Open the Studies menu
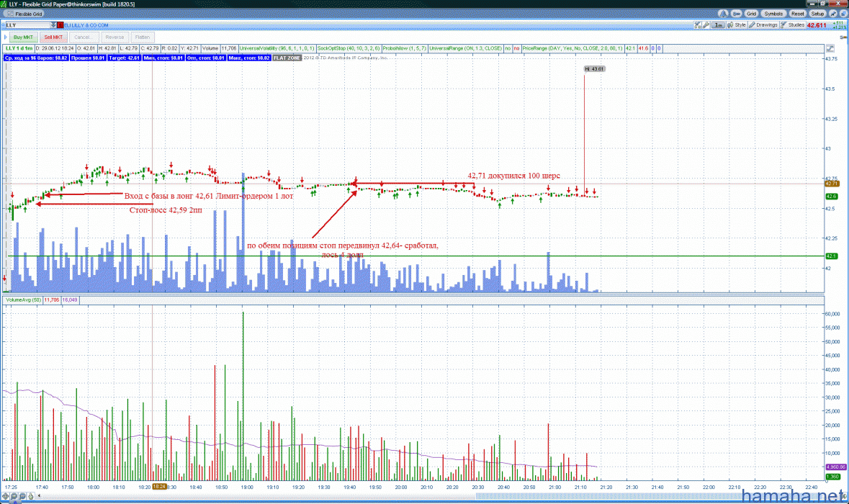 click(792, 25)
